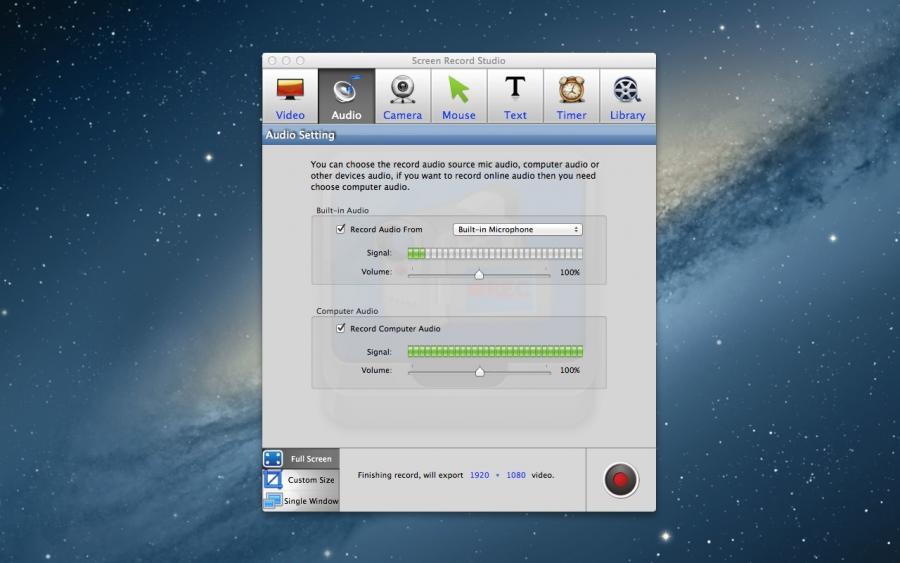
Task: Click the Computer Audio signal meter
Action: 495,351
